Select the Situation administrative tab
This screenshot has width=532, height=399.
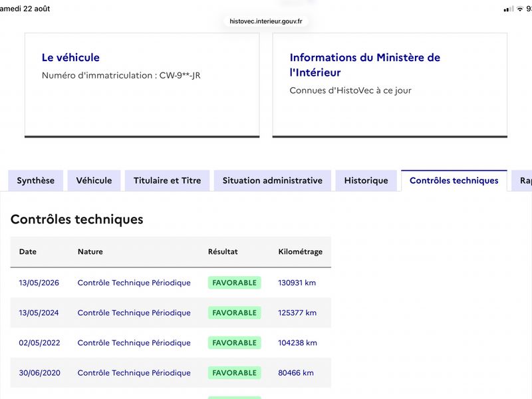coord(273,180)
